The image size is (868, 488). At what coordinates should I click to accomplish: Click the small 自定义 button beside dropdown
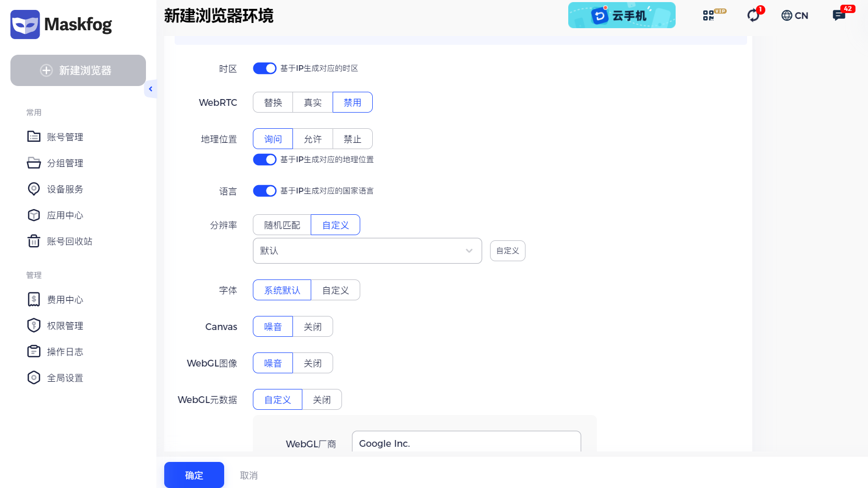(508, 251)
